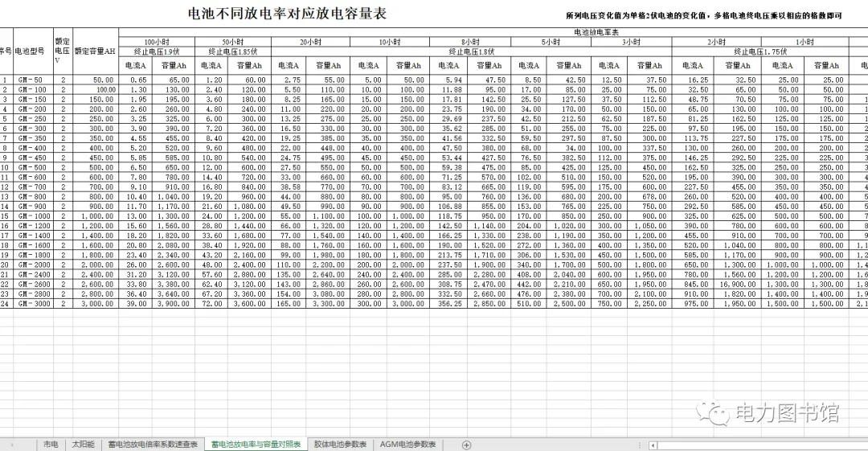Select the GM-3000 model cell
This screenshot has height=451, width=868.
click(x=33, y=304)
